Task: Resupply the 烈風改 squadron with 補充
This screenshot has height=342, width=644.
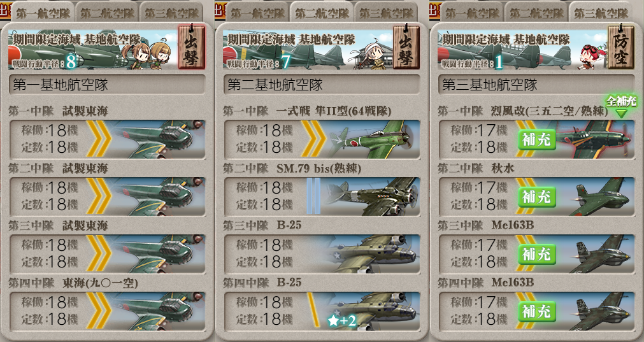Action: point(536,140)
